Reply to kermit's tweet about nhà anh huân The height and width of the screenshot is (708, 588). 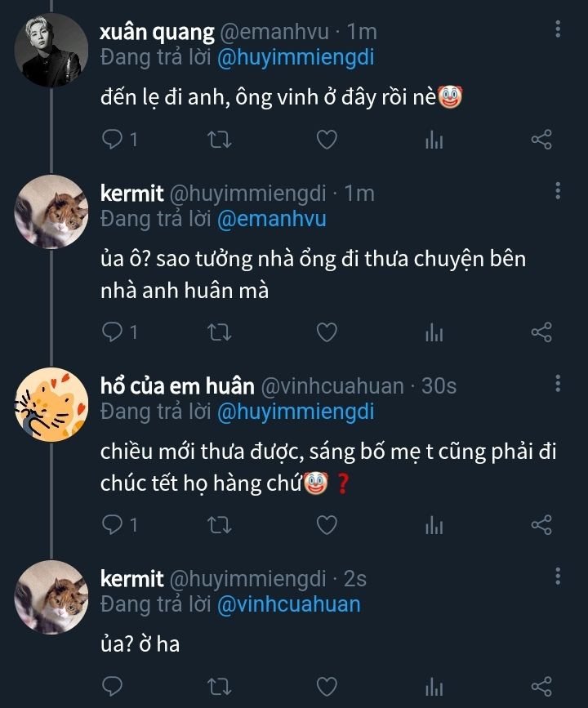tap(112, 332)
